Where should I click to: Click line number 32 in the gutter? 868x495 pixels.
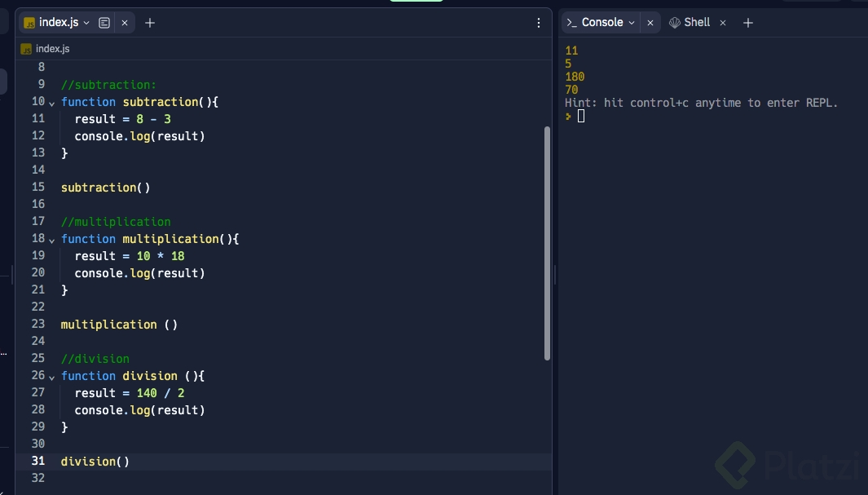pos(38,478)
